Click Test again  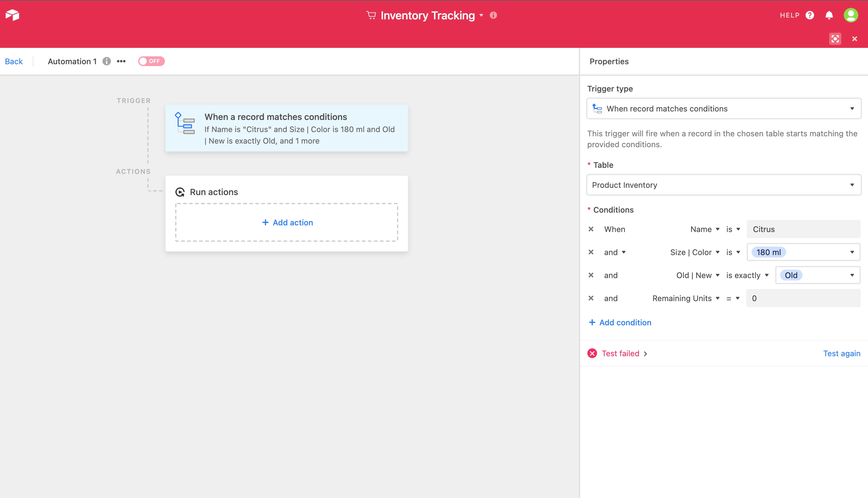click(841, 353)
